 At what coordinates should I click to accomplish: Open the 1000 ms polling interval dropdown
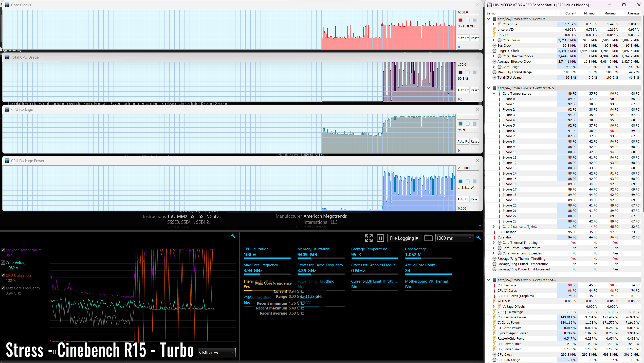[x=454, y=238]
